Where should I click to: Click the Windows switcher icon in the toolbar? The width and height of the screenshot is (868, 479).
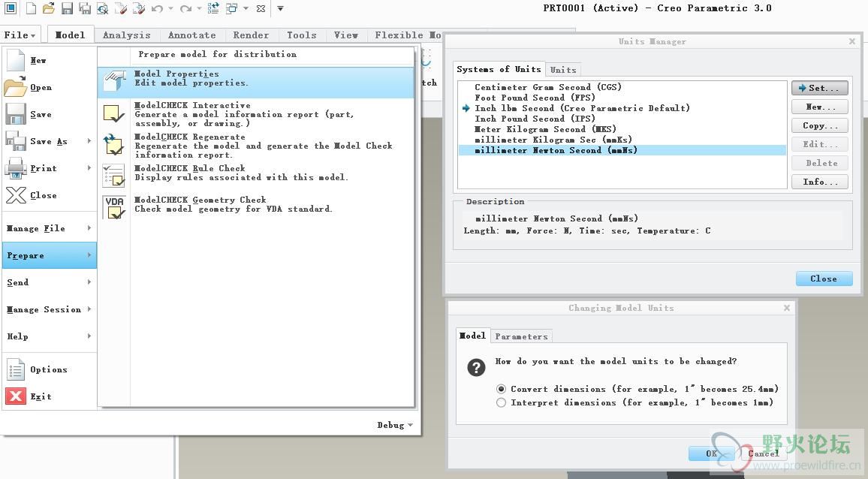pyautogui.click(x=232, y=8)
